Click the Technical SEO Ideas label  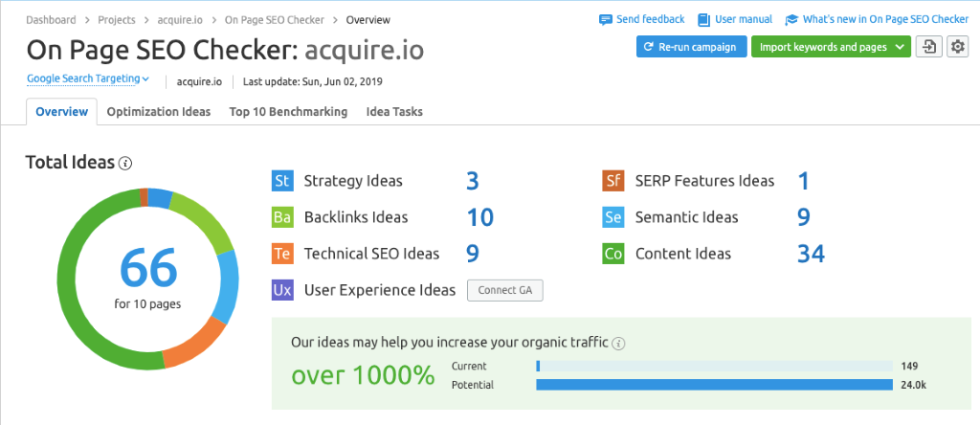[371, 254]
